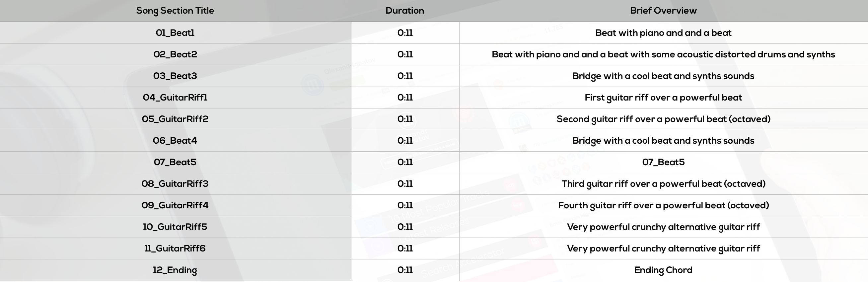Choose the 05_GuitarRiff2 title cell
Viewport: 868px width, 282px height.
pyautogui.click(x=175, y=119)
